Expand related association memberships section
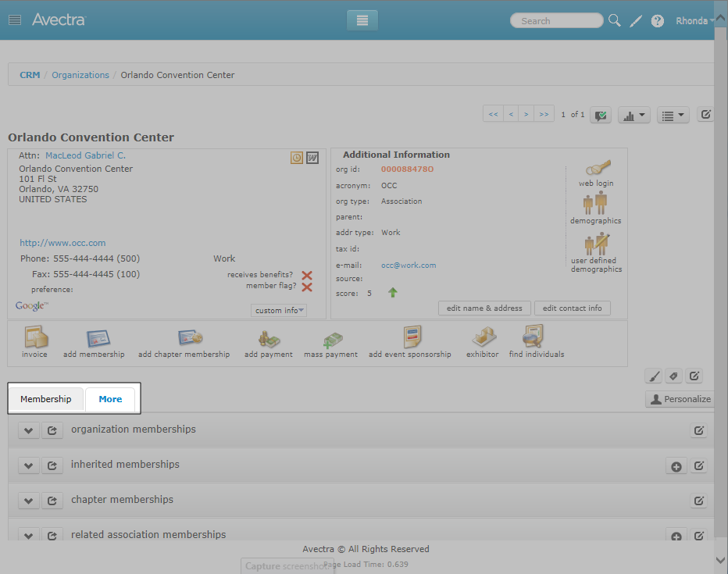The height and width of the screenshot is (574, 728). tap(28, 536)
